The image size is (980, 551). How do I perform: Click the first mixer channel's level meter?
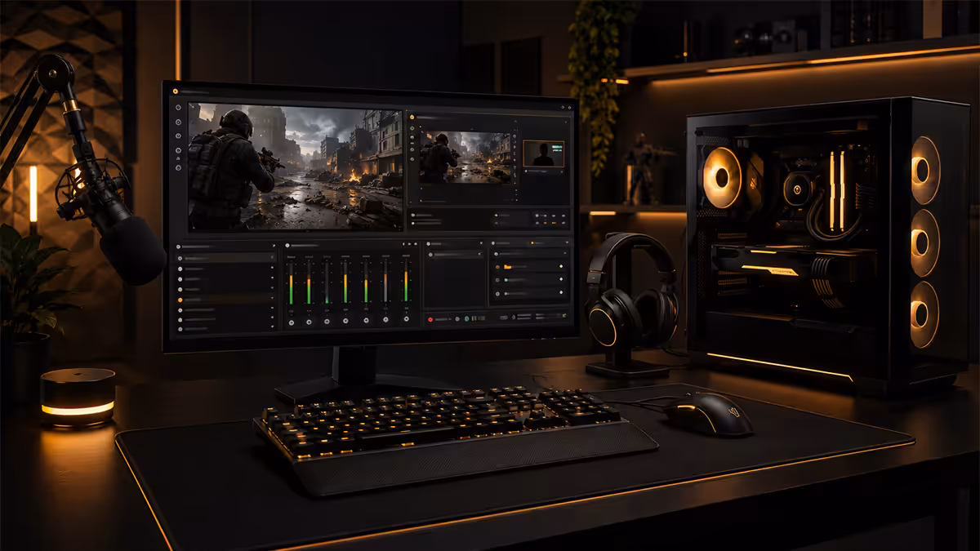coord(291,282)
